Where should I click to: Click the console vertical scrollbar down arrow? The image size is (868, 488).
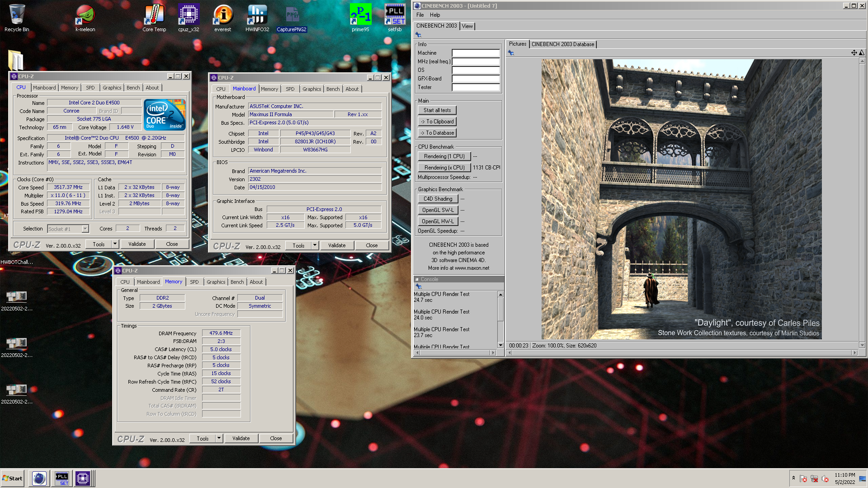pos(500,345)
